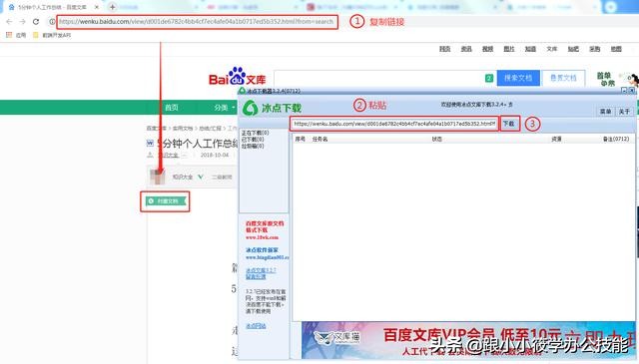The image size is (639, 364).
Task: Click 总结/汇报 in the breadcrumb trail
Action: pos(211,129)
